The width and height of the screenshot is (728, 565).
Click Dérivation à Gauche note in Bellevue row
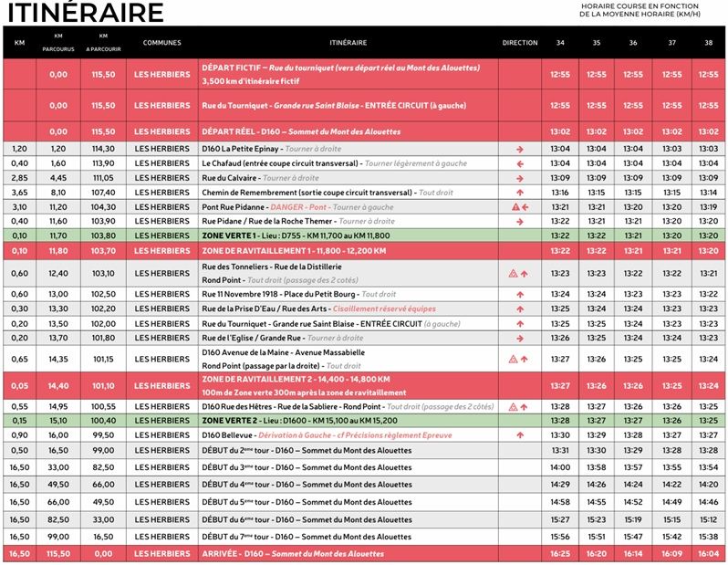click(355, 435)
